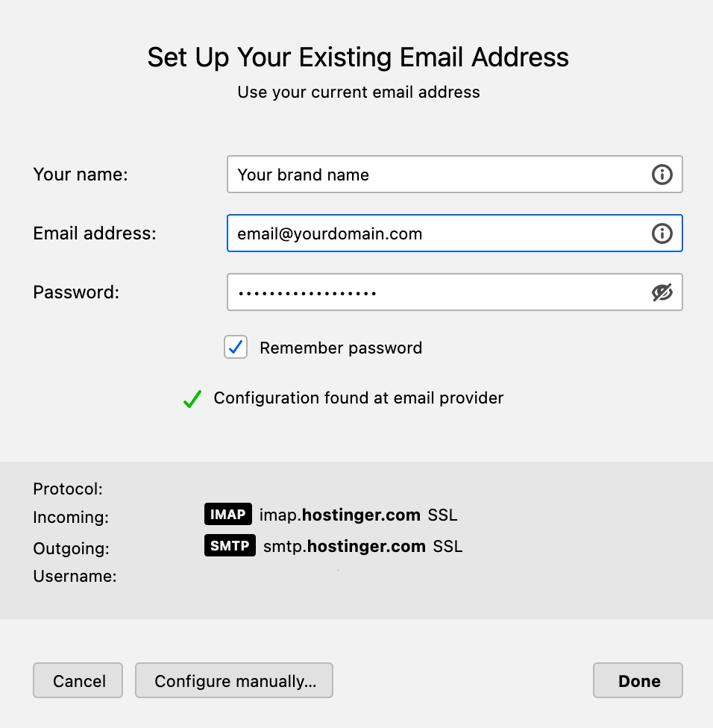This screenshot has height=728, width=713.
Task: Click the SMTP protocol badge
Action: coord(228,545)
